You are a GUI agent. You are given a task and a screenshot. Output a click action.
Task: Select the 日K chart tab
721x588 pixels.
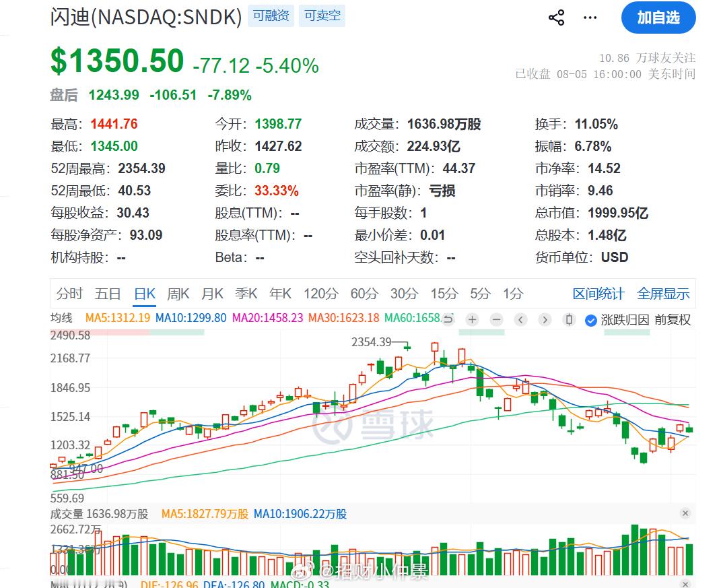point(145,294)
